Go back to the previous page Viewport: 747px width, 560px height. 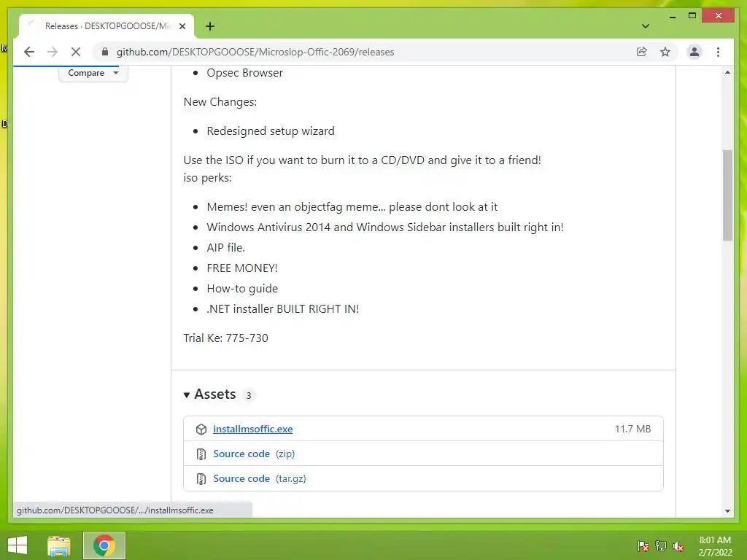[29, 52]
